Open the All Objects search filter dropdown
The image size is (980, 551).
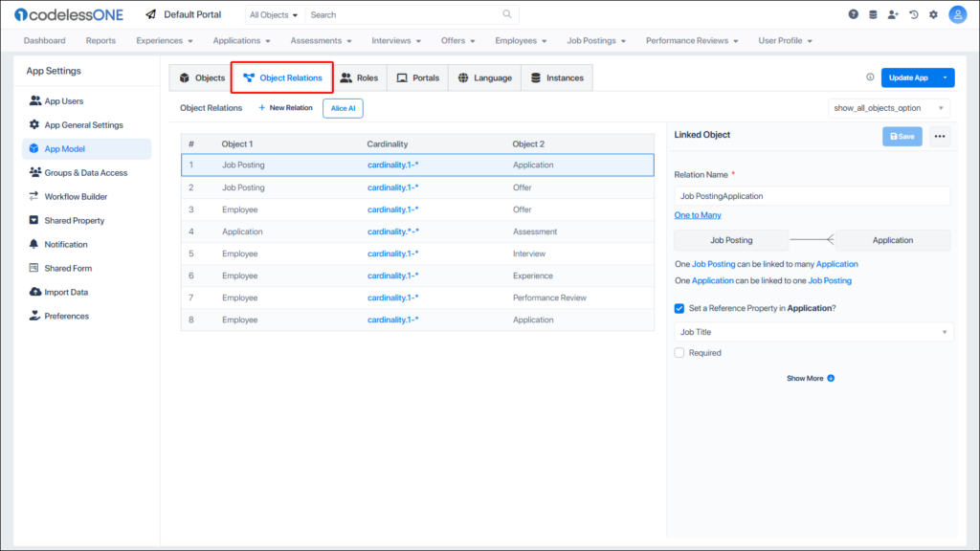coord(274,15)
